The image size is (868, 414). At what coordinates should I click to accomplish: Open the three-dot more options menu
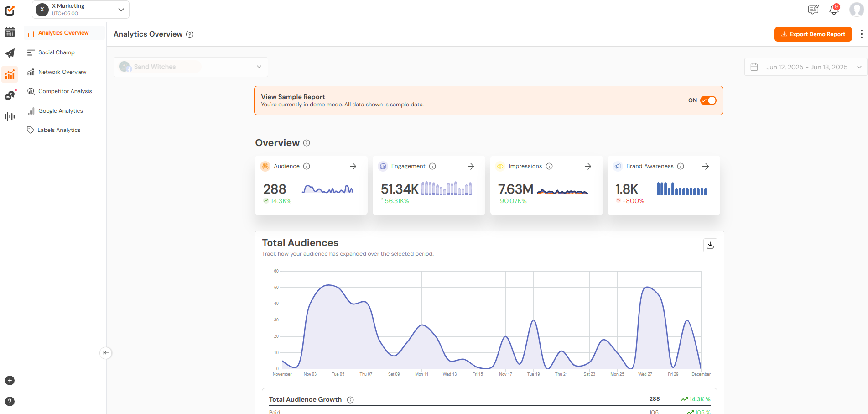[861, 34]
